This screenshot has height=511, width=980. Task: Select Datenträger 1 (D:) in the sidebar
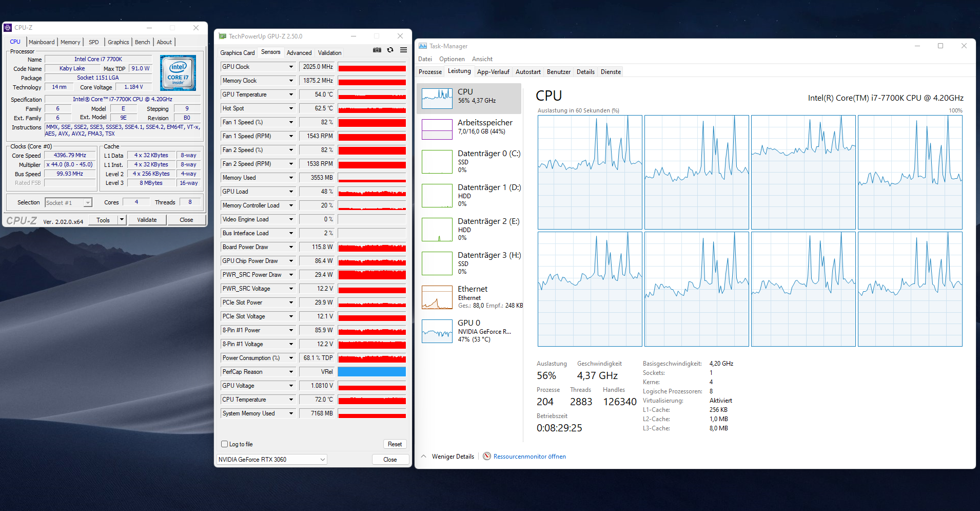tap(469, 195)
